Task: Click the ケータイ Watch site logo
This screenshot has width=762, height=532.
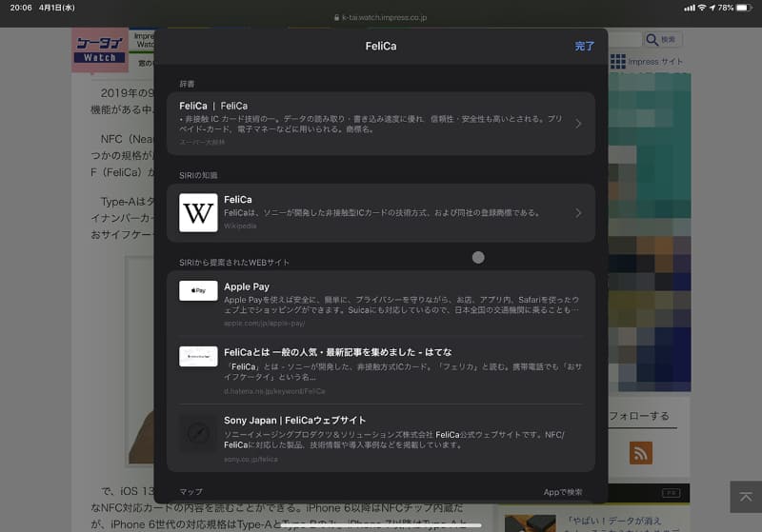Action: (100, 50)
